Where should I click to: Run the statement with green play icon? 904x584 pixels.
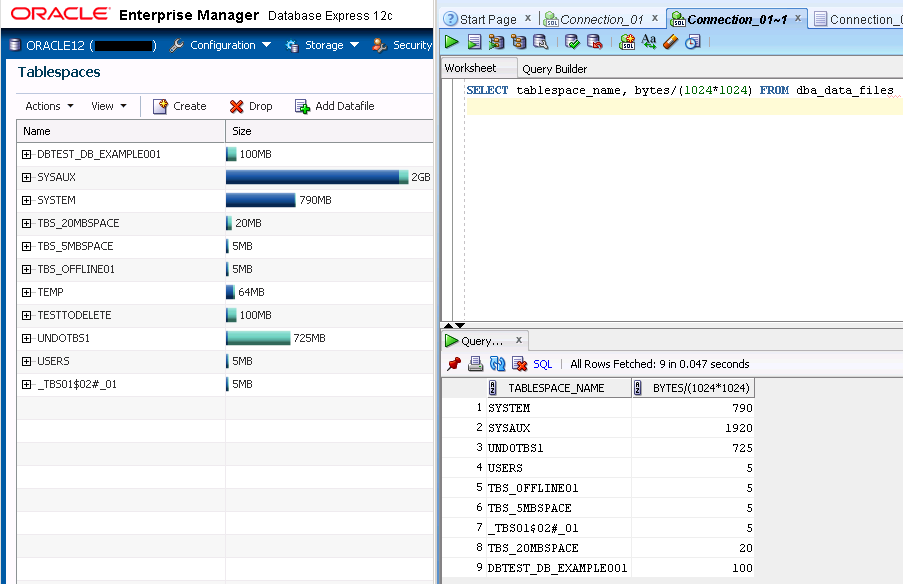451,42
